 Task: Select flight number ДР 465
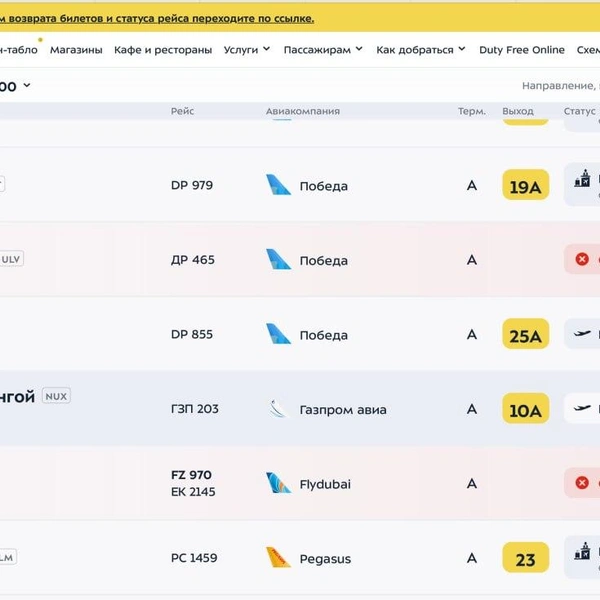point(193,260)
